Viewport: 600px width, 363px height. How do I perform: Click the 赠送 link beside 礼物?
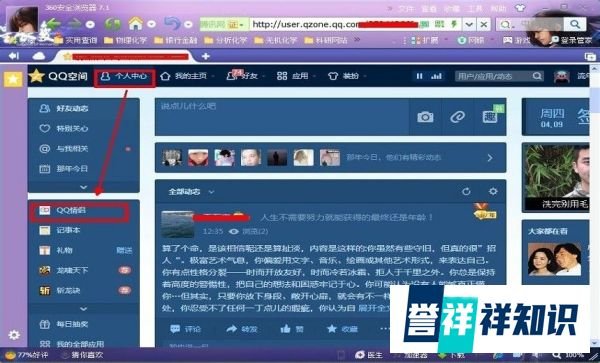pyautogui.click(x=124, y=251)
